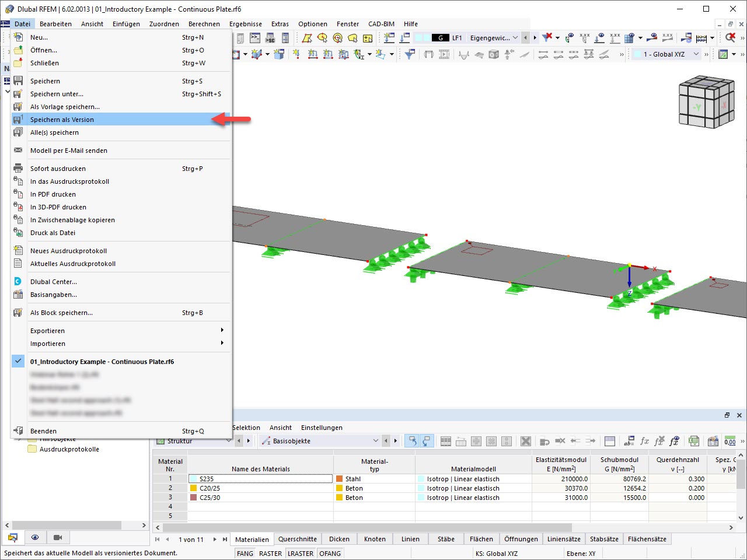Image resolution: width=747 pixels, height=560 pixels.
Task: Click the Dlubal Center icon
Action: click(x=18, y=282)
